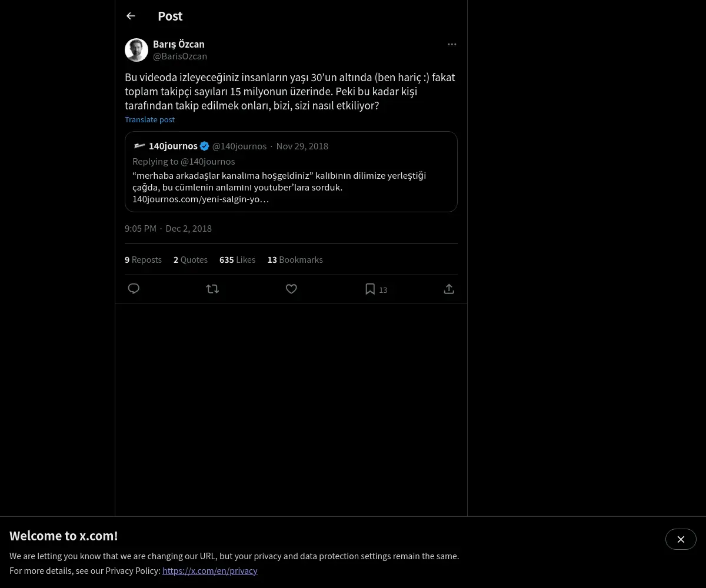View the 9 Reposts list
The image size is (706, 588).
(143, 259)
